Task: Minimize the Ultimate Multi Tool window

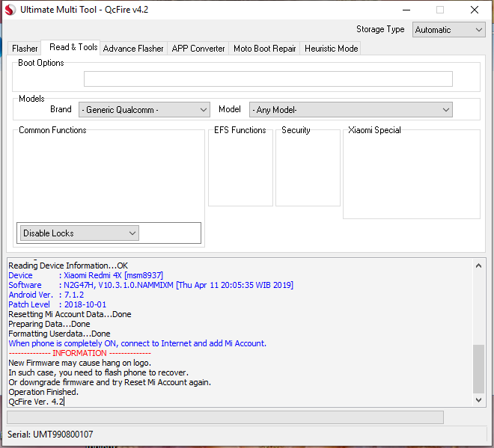Action: [405, 10]
